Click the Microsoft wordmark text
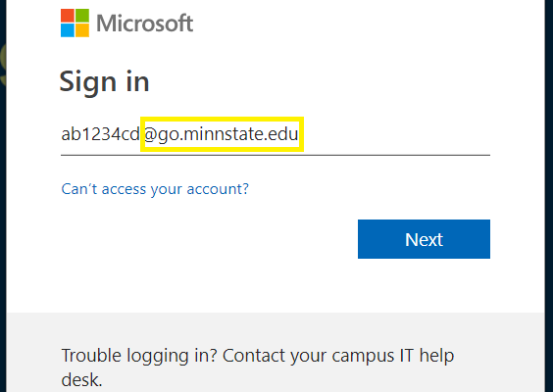Image resolution: width=553 pixels, height=392 pixels. (x=144, y=24)
